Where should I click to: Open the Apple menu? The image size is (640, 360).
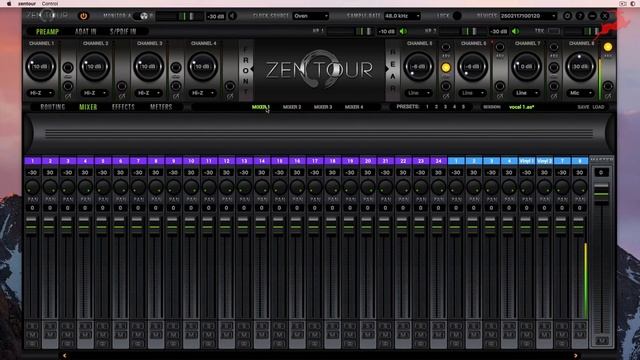tap(9, 3)
